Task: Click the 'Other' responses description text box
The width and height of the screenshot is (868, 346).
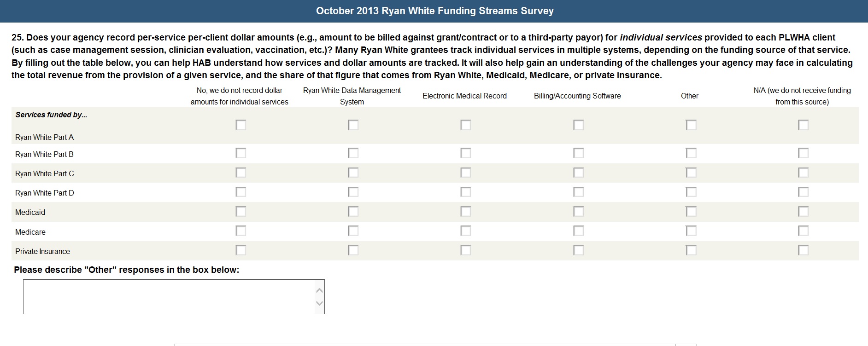Action: (169, 297)
